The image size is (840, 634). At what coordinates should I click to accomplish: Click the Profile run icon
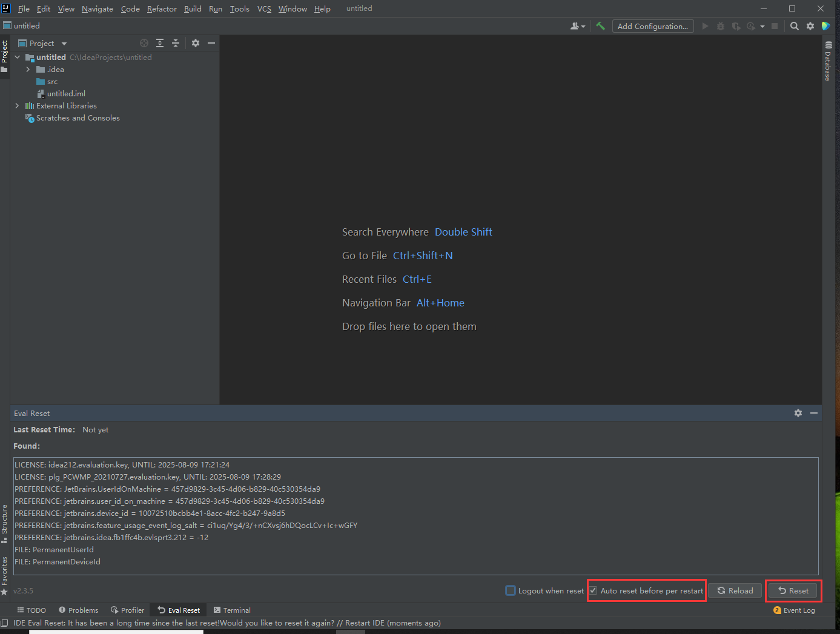[751, 26]
